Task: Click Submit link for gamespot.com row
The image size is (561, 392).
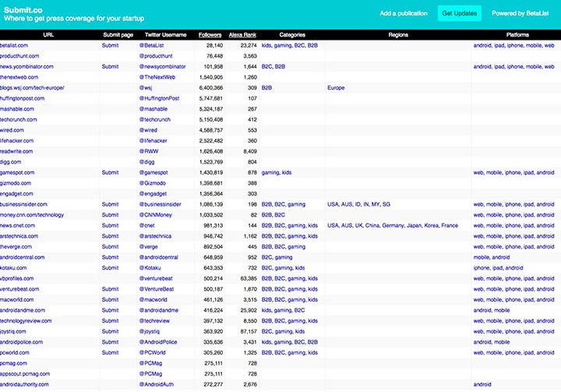Action: (x=110, y=172)
